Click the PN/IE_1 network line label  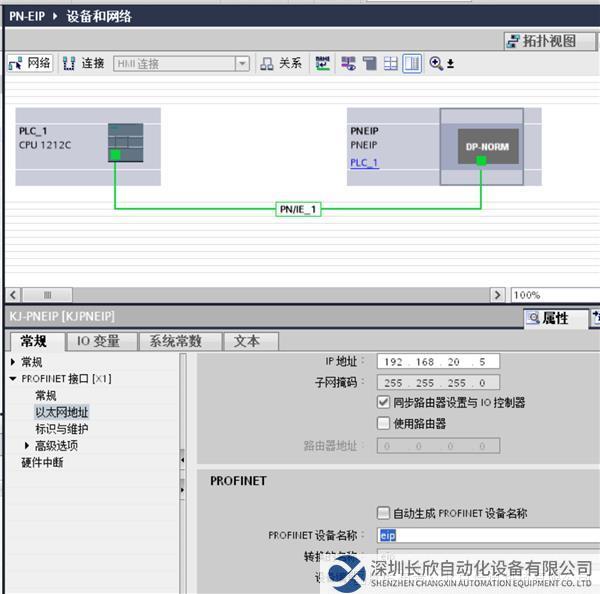pyautogui.click(x=299, y=209)
